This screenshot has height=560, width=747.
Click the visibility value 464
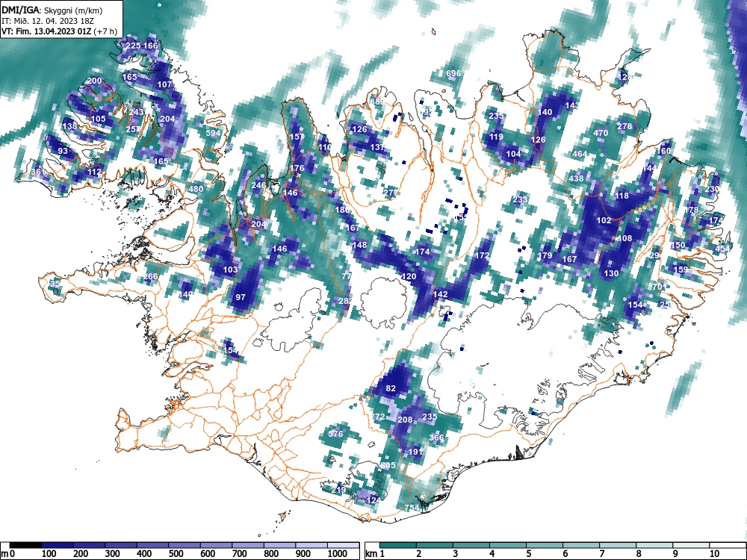(x=580, y=154)
